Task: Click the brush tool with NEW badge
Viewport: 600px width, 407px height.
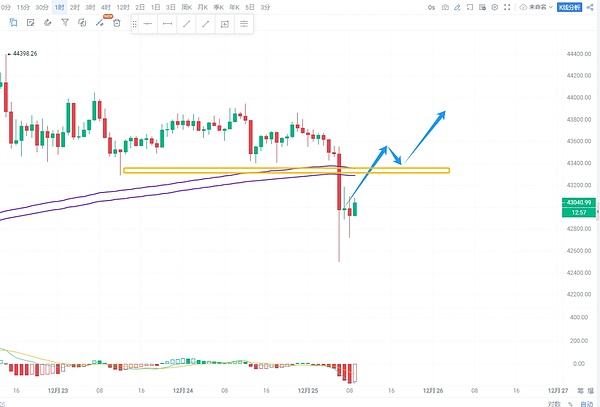Action: [100, 22]
